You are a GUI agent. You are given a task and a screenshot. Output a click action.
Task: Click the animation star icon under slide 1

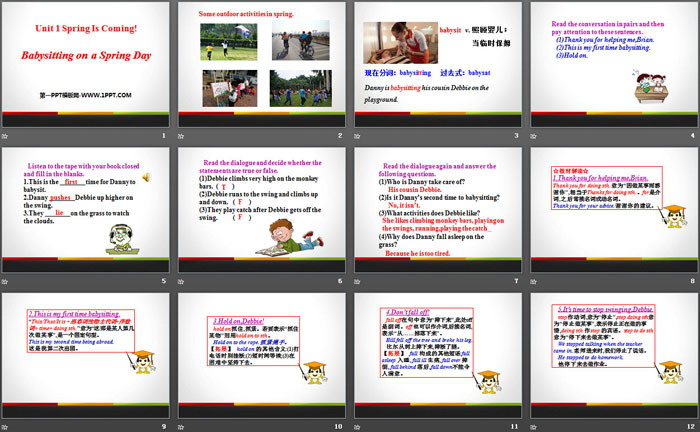coord(5,136)
